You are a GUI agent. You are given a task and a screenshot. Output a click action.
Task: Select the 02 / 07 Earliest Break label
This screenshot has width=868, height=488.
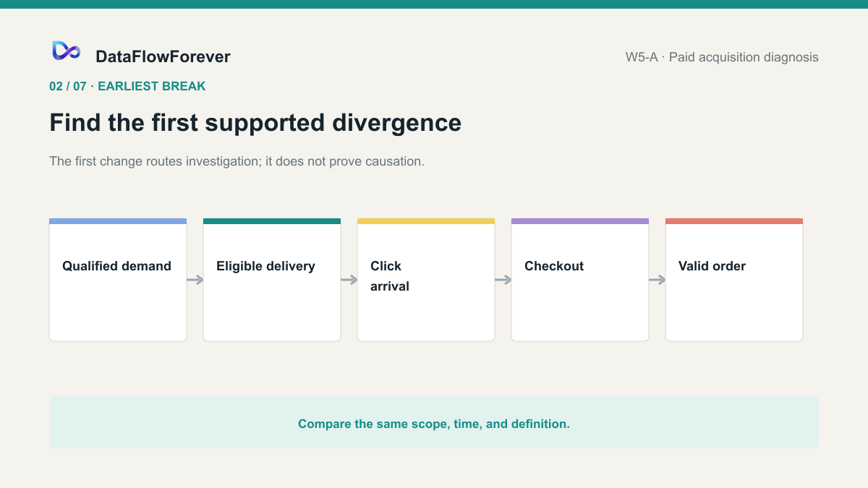pyautogui.click(x=127, y=86)
